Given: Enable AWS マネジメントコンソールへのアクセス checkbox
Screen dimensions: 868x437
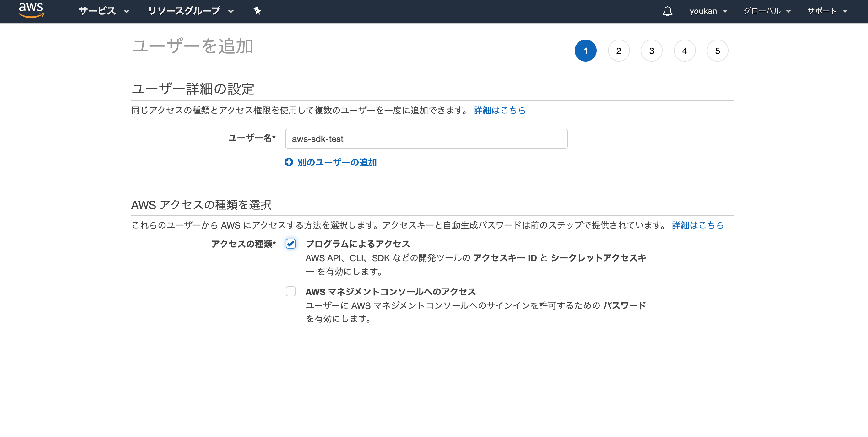Looking at the screenshot, I should coord(291,291).
